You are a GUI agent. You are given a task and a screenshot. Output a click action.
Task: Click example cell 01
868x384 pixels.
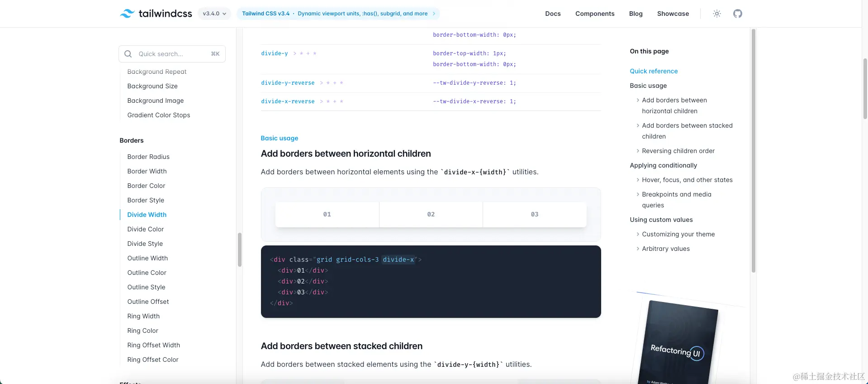tap(327, 214)
